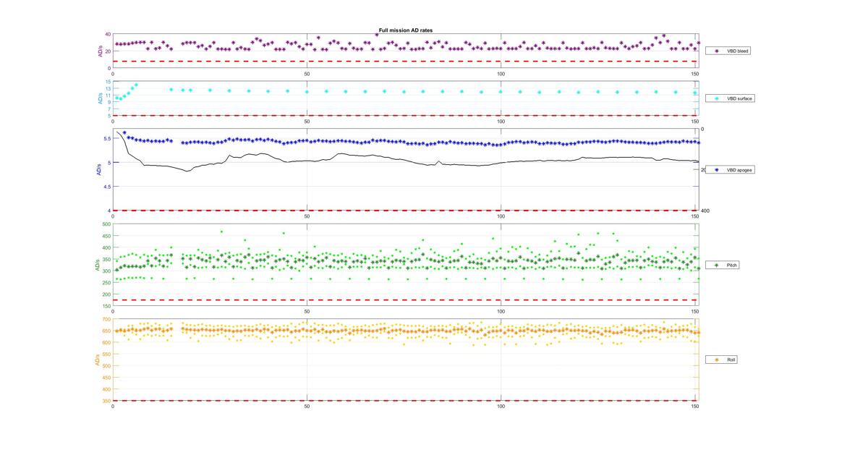Click the orange star marker in Roll legend
This screenshot has width=868, height=450.
pos(716,360)
